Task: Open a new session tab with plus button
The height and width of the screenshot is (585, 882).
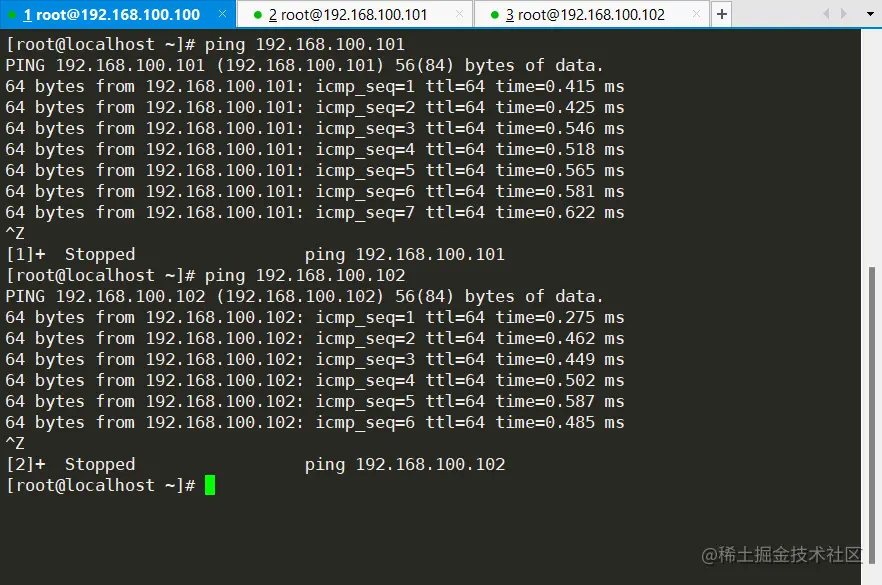Action: [x=722, y=14]
